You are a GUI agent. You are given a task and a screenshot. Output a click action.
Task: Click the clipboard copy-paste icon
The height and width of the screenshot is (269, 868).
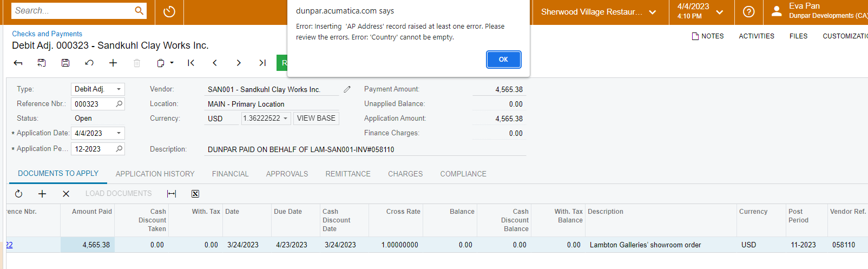pos(161,63)
